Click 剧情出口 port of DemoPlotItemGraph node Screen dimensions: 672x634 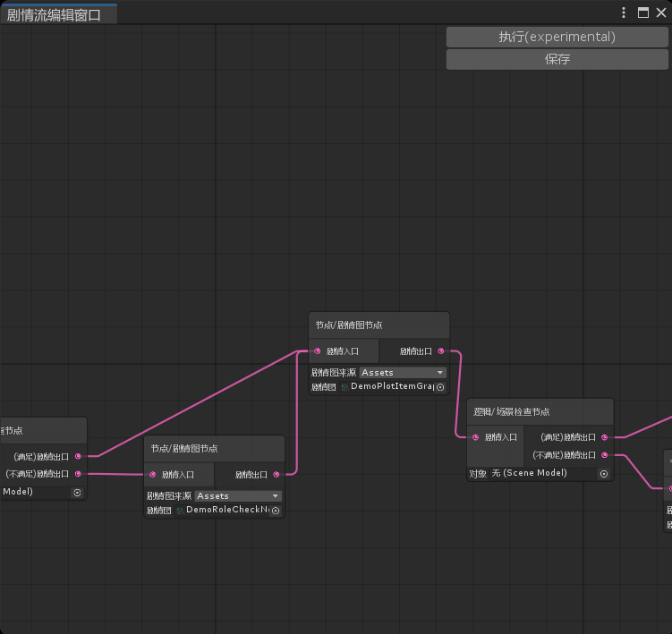click(x=441, y=351)
